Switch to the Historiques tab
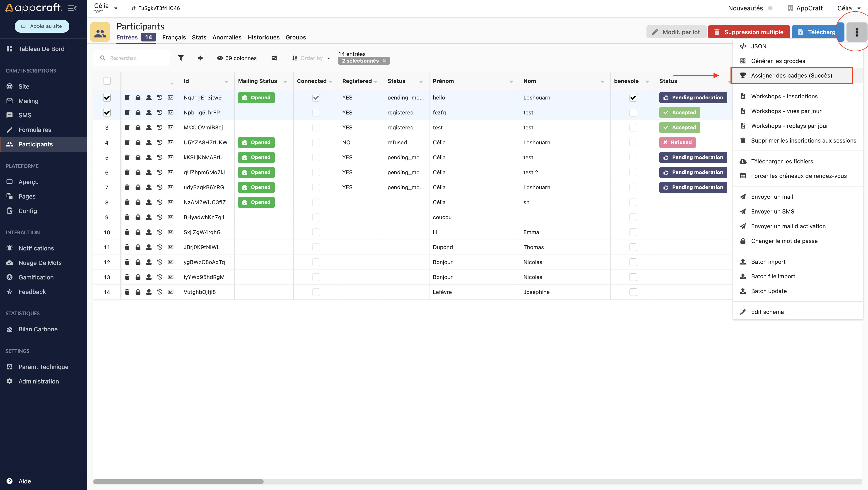Viewport: 868px width, 490px height. (x=263, y=37)
